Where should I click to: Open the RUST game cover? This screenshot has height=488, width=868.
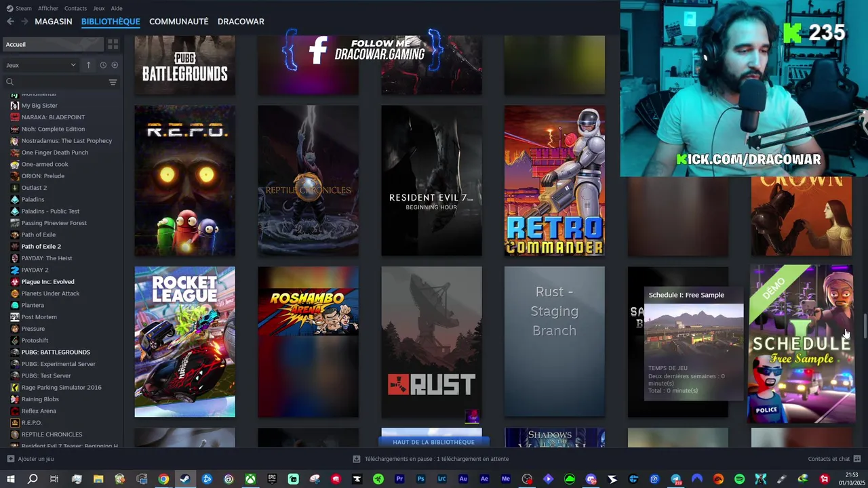[x=431, y=342]
